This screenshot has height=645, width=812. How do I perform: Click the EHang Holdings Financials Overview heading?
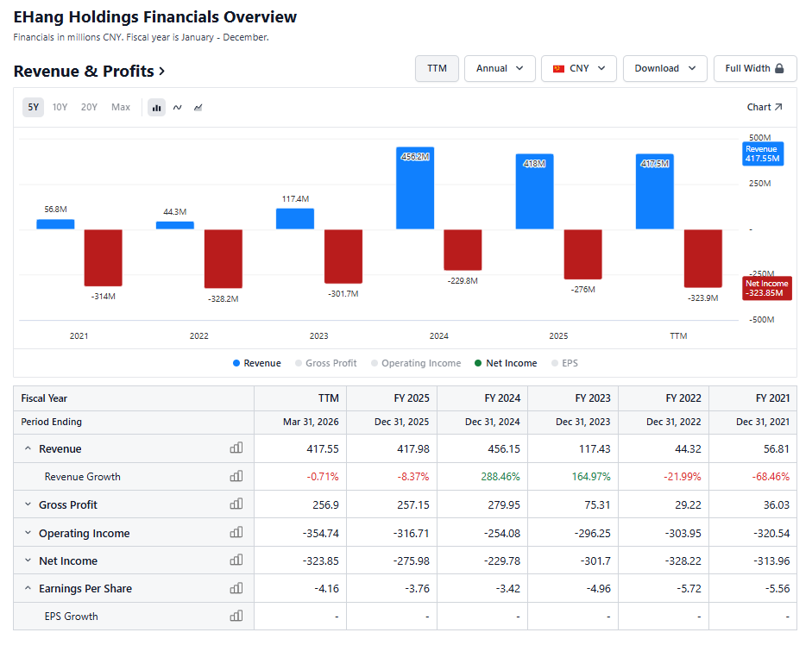point(154,17)
